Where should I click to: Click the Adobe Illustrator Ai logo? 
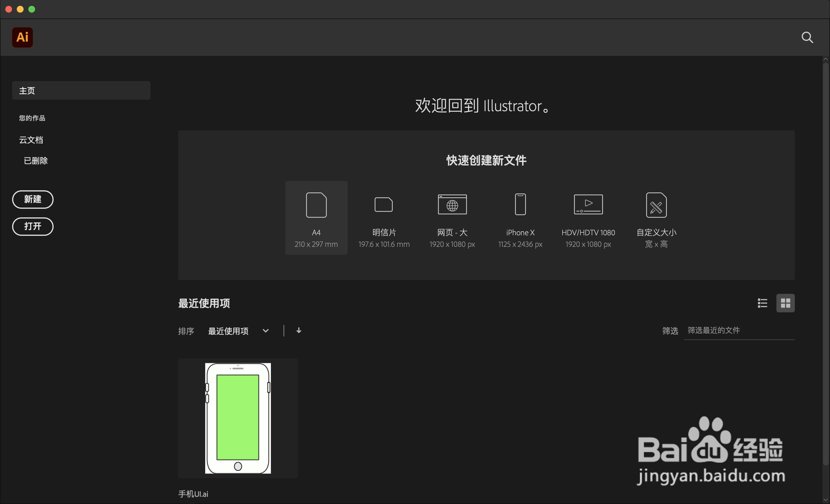tap(22, 37)
